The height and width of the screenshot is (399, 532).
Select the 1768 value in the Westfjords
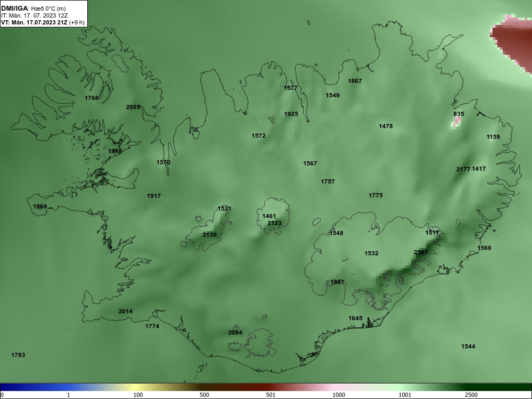92,98
